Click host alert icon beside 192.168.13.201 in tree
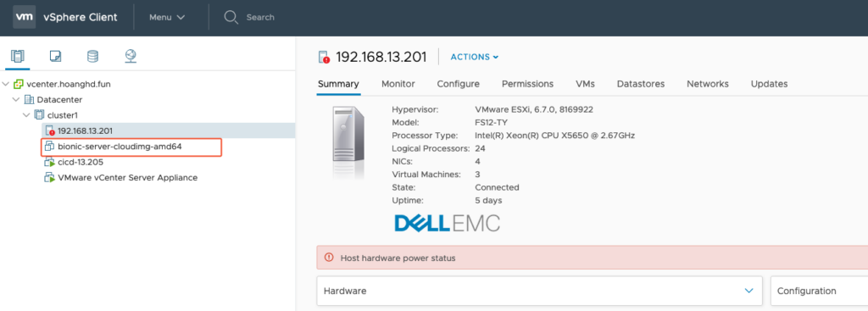The height and width of the screenshot is (311, 868). [x=50, y=131]
